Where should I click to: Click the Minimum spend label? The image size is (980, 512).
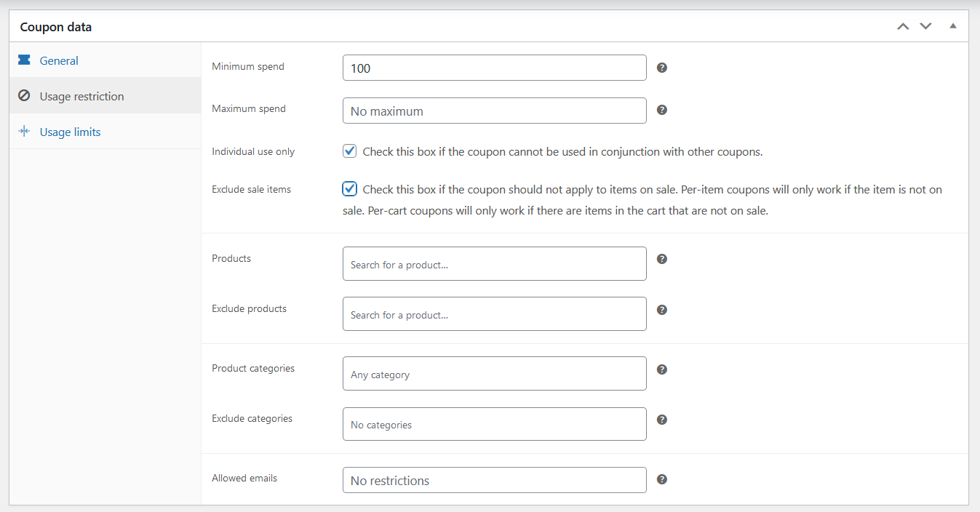(x=248, y=67)
